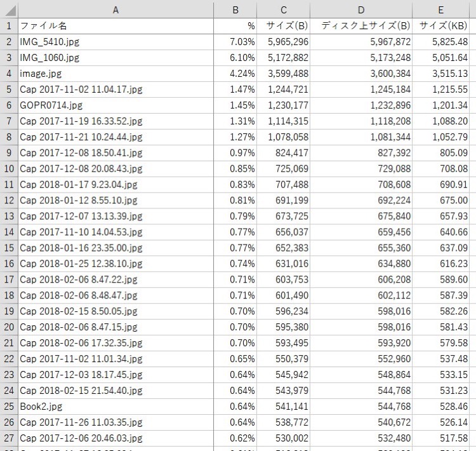The height and width of the screenshot is (451, 476).
Task: Select the cell with value 5,965,296
Action: coord(284,42)
